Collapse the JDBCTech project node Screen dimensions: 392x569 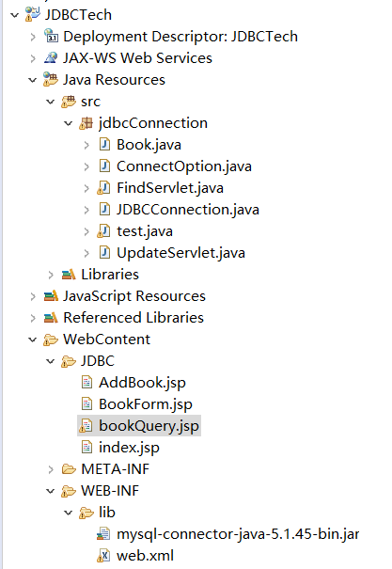click(14, 15)
